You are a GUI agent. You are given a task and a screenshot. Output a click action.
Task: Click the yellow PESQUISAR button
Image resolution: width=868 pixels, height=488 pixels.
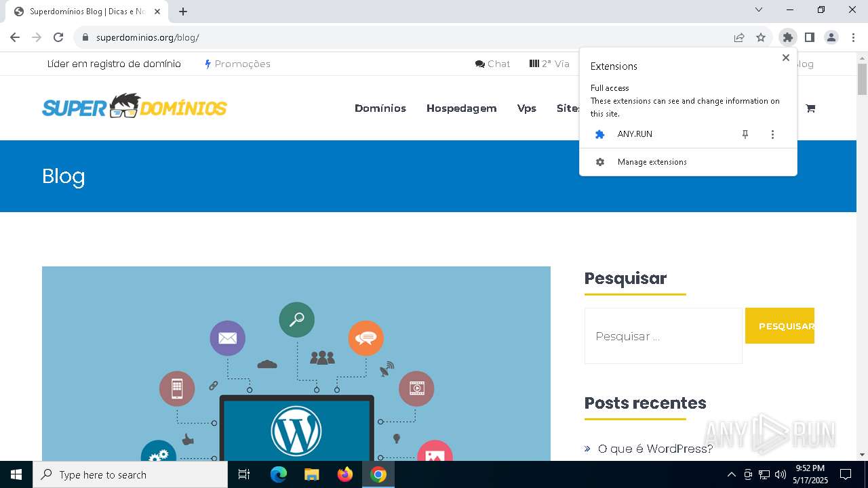click(780, 326)
